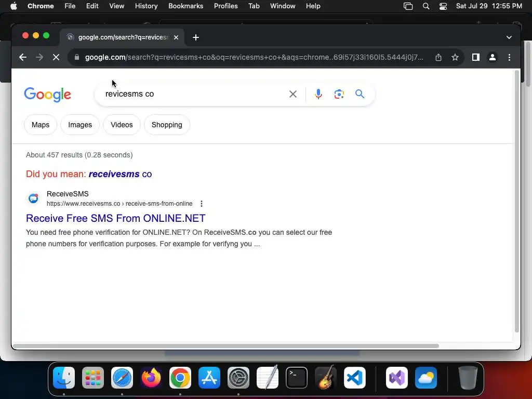
Task: Open Spotlight search in menu bar
Action: click(426, 6)
